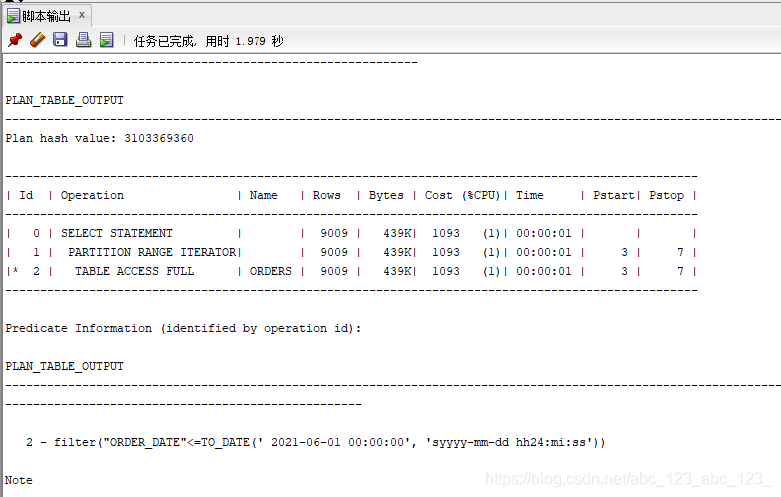Click the Cost (%CPU) column header

click(x=462, y=195)
